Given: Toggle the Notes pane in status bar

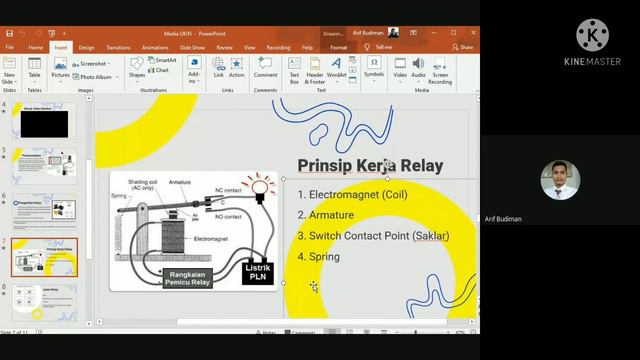Looking at the screenshot, I should (x=266, y=332).
